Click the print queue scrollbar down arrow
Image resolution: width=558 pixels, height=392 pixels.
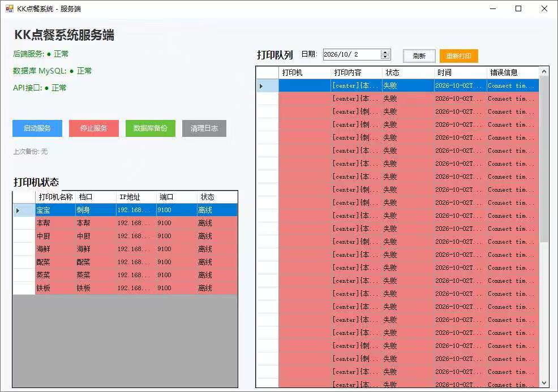pos(544,383)
